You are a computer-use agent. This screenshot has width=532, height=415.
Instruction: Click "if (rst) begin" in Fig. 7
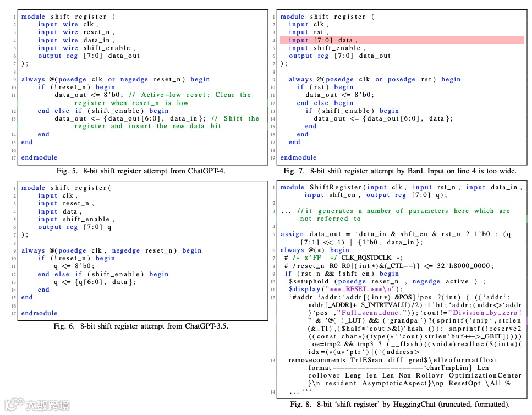tap(325, 87)
